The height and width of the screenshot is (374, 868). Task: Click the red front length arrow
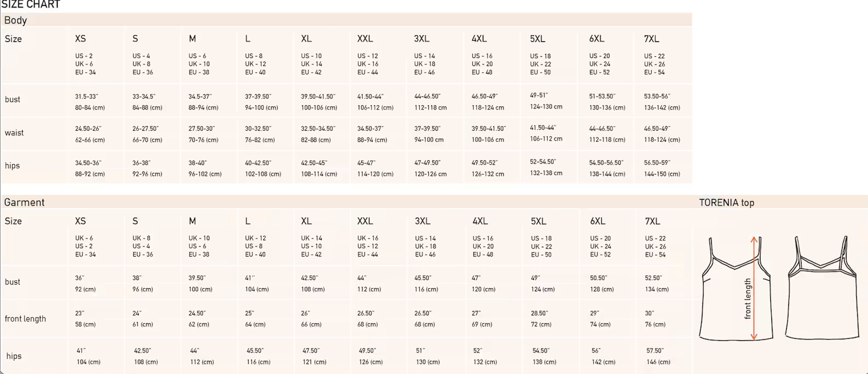[x=754, y=288]
